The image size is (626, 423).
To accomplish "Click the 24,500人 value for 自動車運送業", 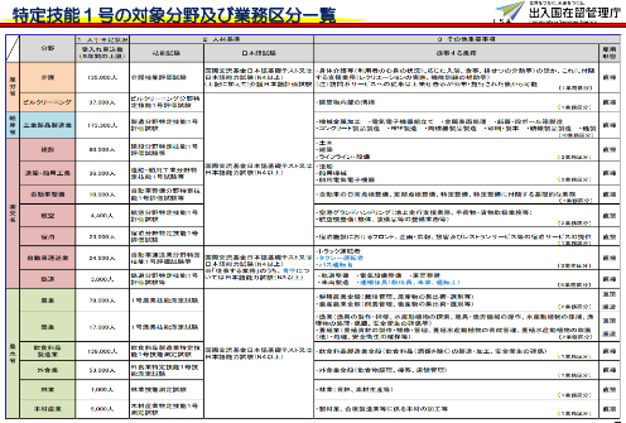I will (102, 258).
